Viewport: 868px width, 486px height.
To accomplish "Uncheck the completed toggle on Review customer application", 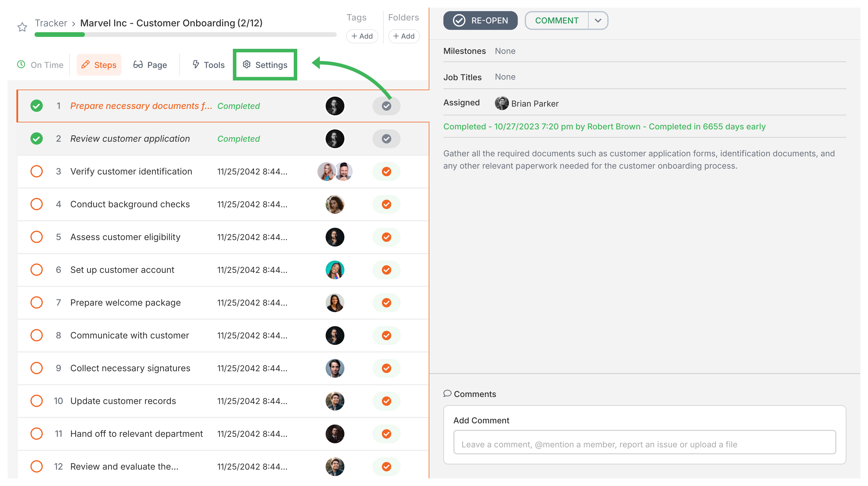I will [x=386, y=138].
